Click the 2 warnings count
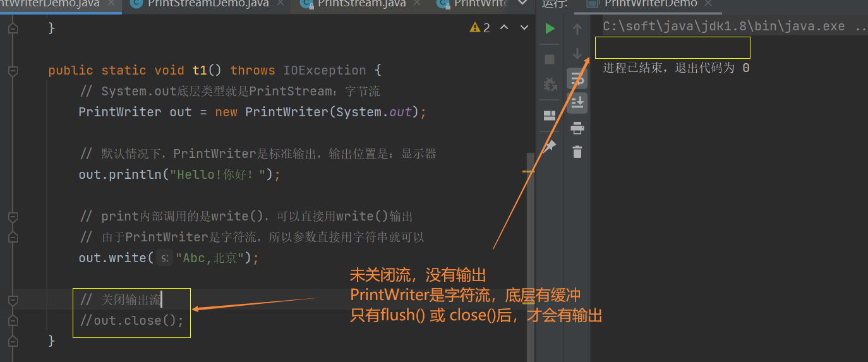 (486, 28)
